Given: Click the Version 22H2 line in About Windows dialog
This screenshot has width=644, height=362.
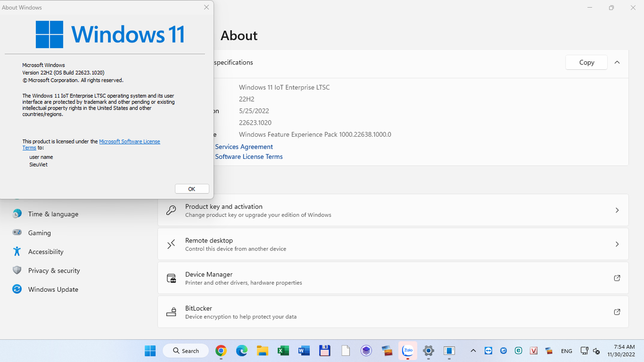Looking at the screenshot, I should pos(63,73).
